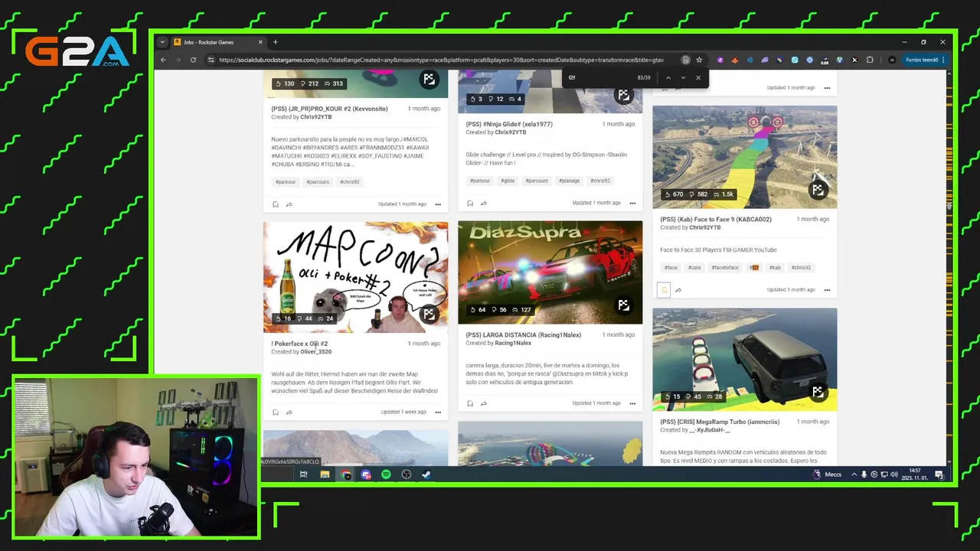Click the #cara tag
The image size is (980, 551).
(694, 268)
